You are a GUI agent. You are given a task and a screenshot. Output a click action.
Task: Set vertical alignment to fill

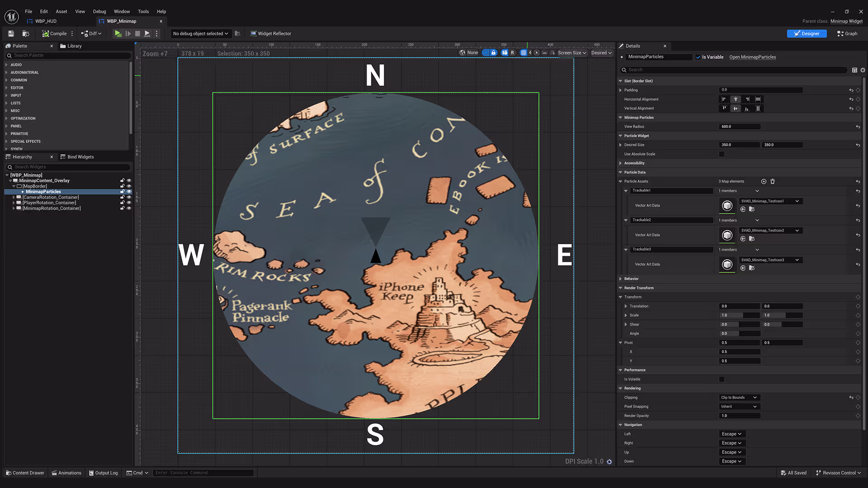[x=758, y=108]
